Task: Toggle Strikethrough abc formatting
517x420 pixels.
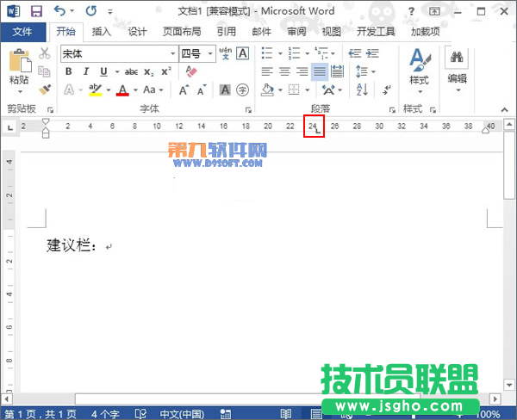Action: [131, 71]
